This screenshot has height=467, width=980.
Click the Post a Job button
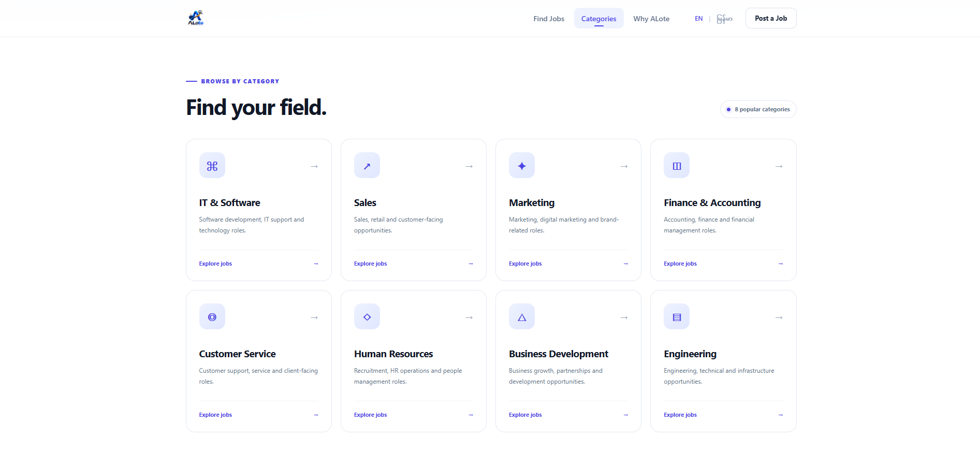click(x=771, y=18)
